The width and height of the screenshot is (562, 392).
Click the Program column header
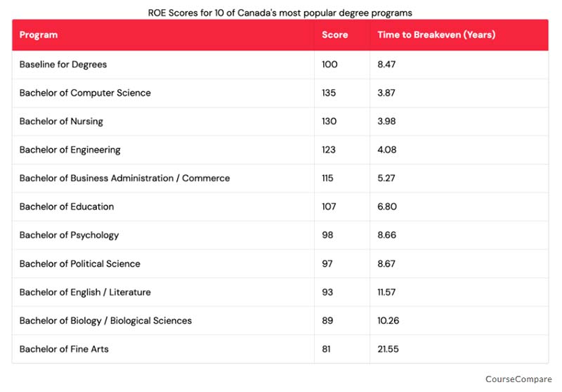tap(39, 35)
